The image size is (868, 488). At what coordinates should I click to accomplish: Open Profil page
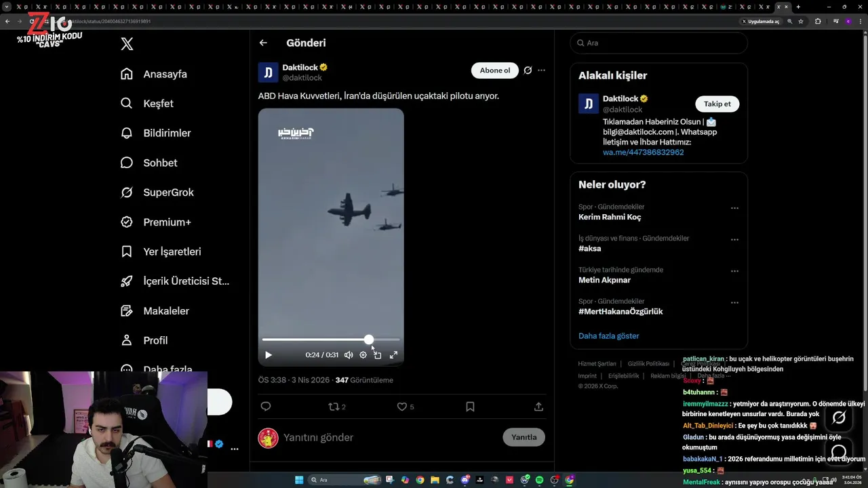pos(144,340)
